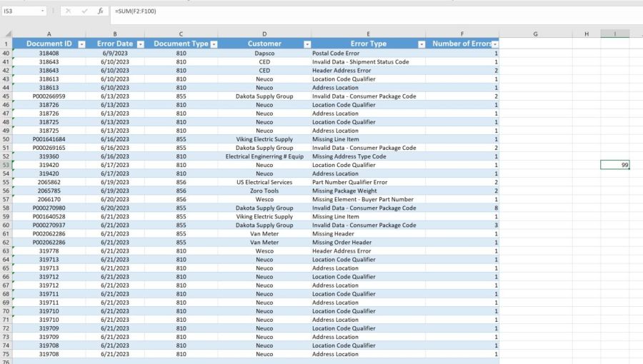This screenshot has width=643, height=364.
Task: Click the Error Type header cell
Action: pos(368,44)
